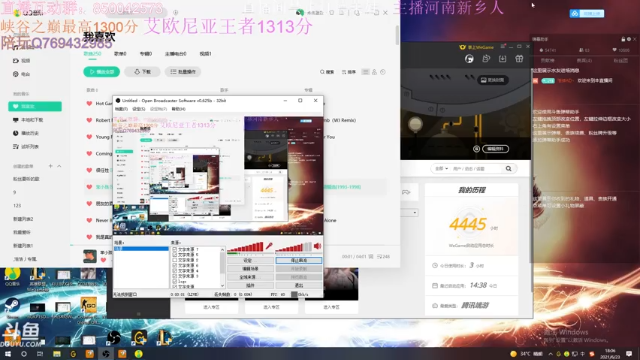The width and height of the screenshot is (640, 360).
Task: Click the 下载 button in QQ Music
Action: coord(142,72)
